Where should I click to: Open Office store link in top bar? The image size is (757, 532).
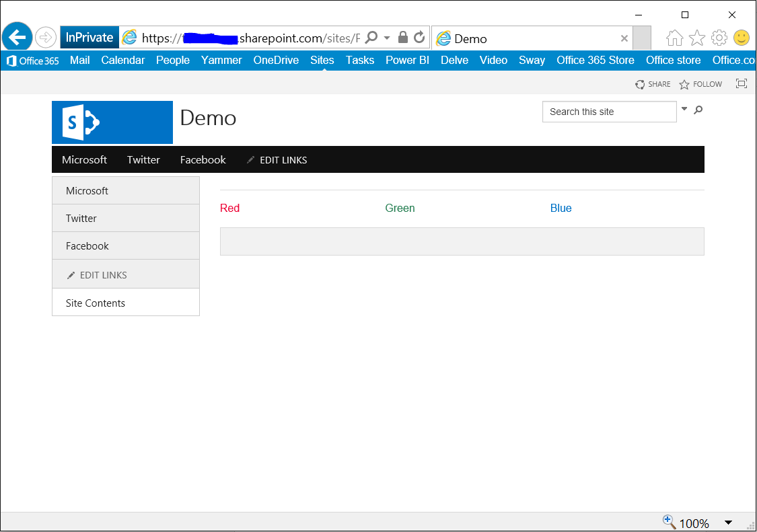pos(673,61)
